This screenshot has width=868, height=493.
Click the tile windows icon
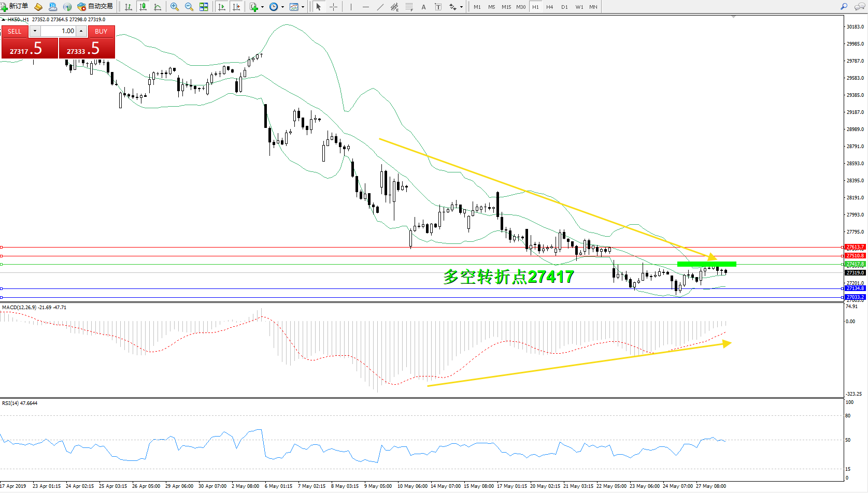click(204, 7)
